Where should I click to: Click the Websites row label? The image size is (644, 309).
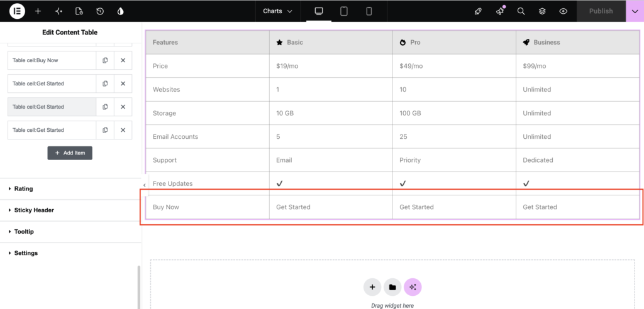coord(166,89)
